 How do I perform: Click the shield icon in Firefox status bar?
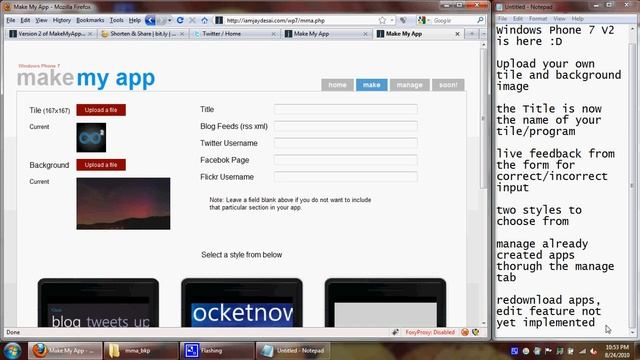click(476, 332)
